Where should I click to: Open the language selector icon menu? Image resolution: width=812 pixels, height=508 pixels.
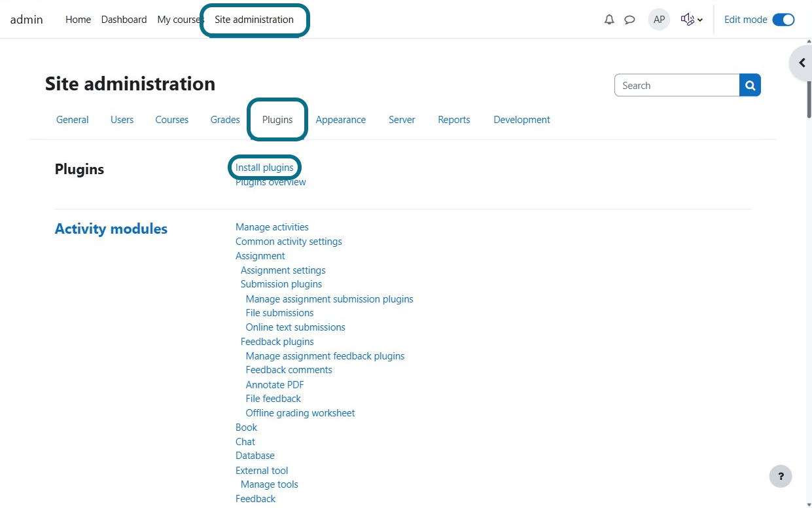pos(692,20)
